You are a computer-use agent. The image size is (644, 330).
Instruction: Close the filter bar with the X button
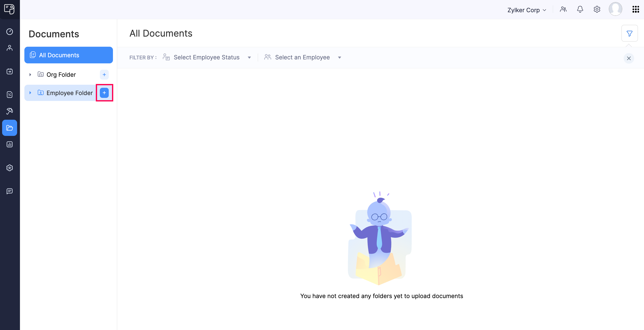(629, 58)
